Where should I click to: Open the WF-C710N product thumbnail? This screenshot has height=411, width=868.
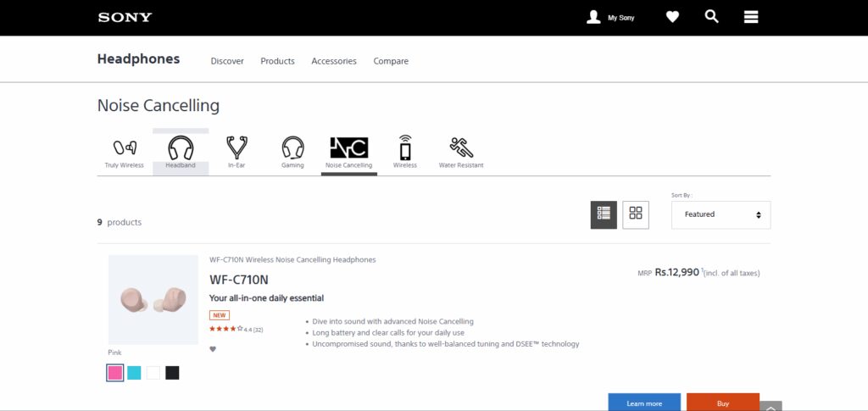pos(153,299)
